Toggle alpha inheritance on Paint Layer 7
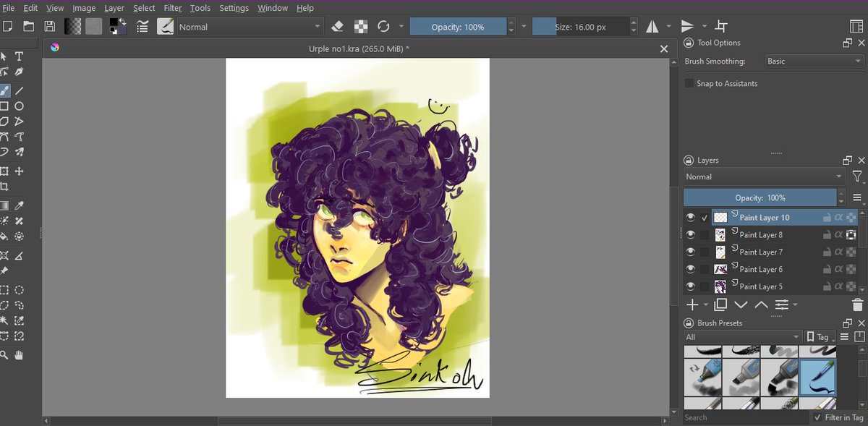Image resolution: width=868 pixels, height=426 pixels. [839, 252]
